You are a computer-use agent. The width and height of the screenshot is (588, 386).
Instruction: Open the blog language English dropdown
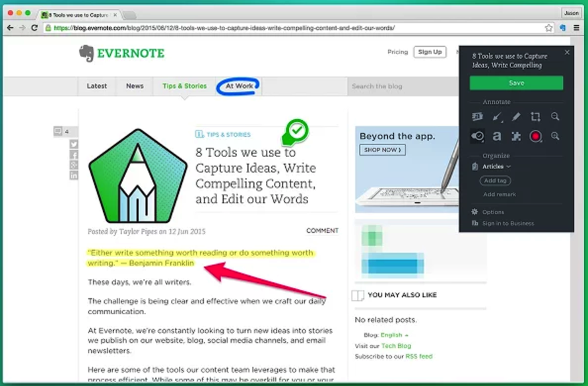point(395,335)
